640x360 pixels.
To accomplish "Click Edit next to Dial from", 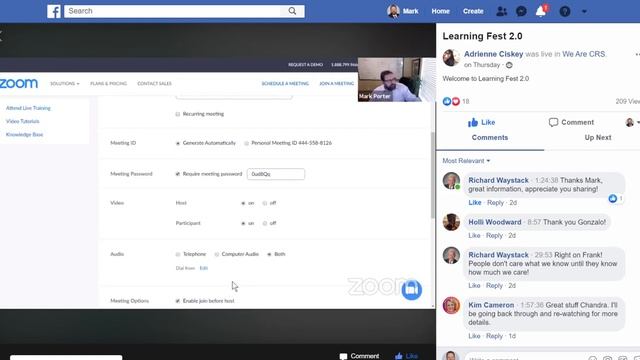I will 204,268.
